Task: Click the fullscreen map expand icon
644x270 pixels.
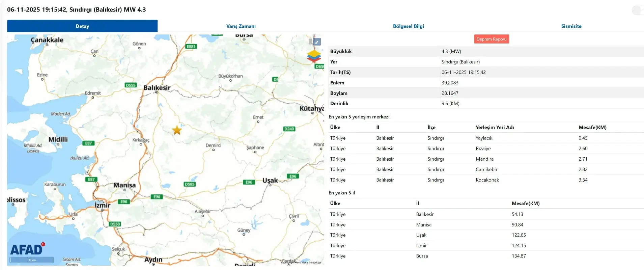Action: 317,42
